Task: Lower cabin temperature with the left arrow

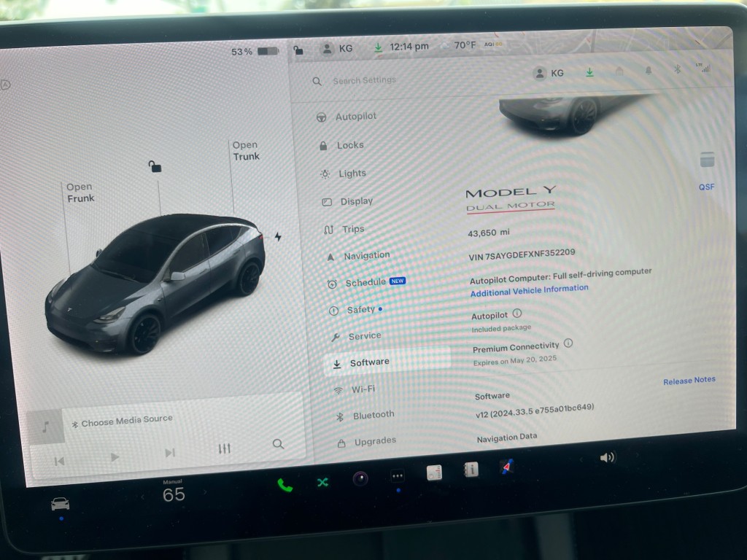Action: click(x=142, y=497)
